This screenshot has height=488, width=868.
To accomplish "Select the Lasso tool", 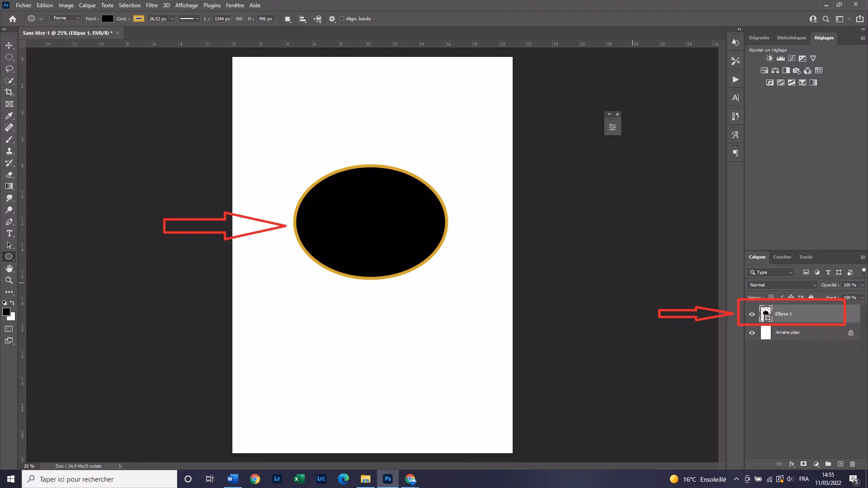I will [9, 69].
